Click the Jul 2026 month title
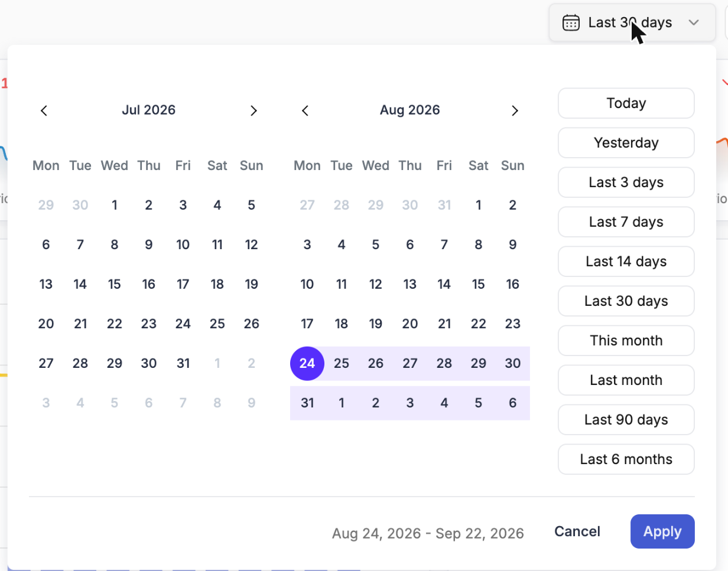The width and height of the screenshot is (728, 571). pos(149,110)
